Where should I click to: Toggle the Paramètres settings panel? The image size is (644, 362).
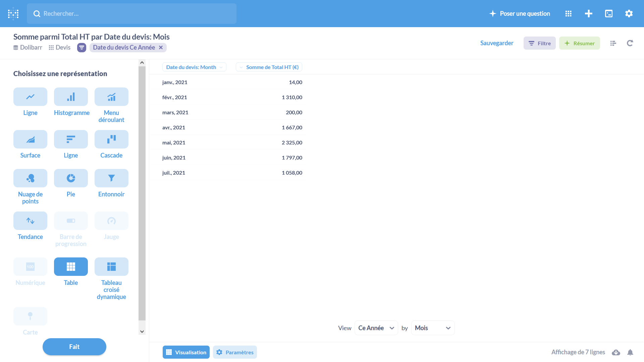[235, 352]
